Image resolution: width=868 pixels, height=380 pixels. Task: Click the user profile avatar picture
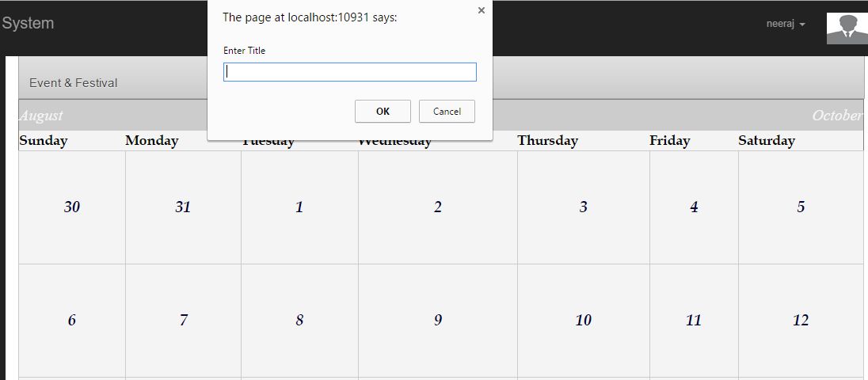coord(847,28)
